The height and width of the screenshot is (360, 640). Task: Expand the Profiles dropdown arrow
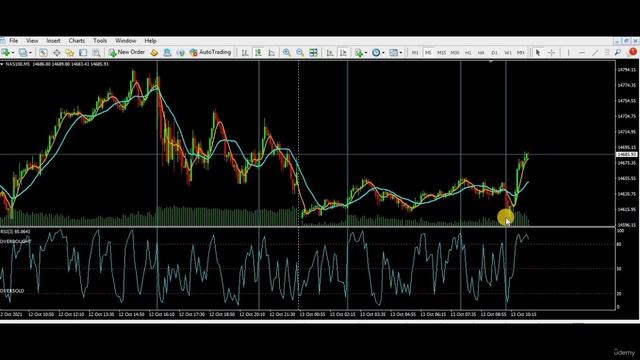tap(30, 53)
